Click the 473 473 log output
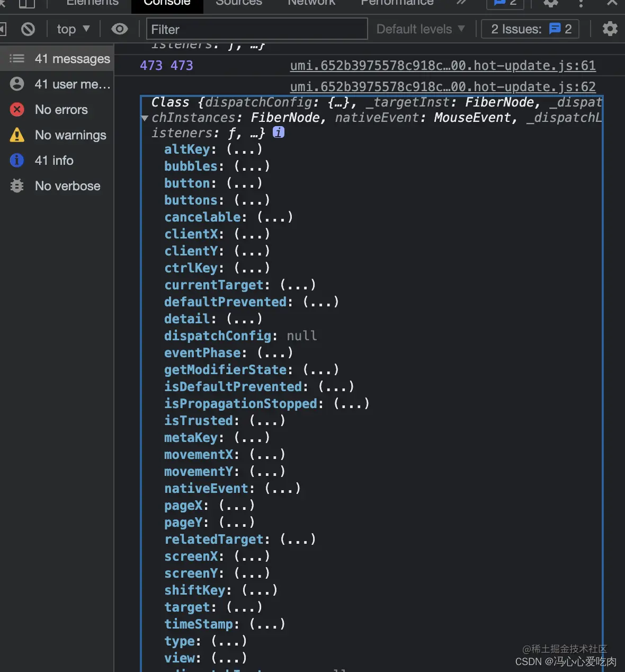 click(166, 66)
